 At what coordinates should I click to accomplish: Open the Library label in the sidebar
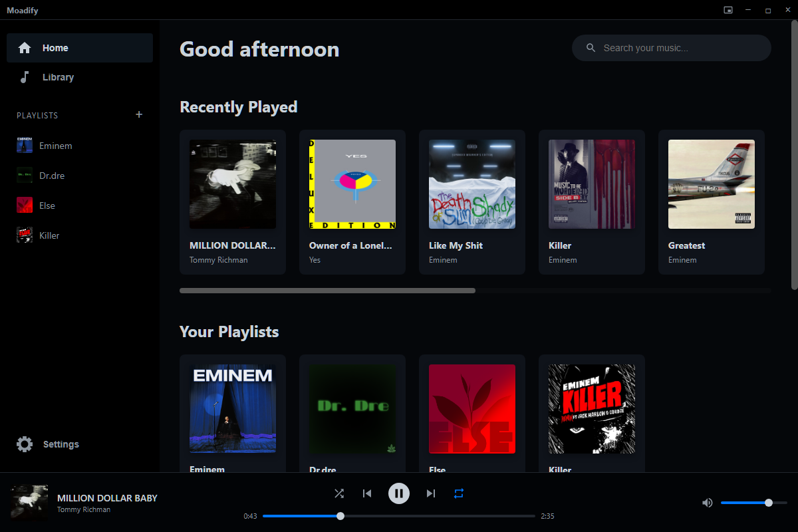(58, 77)
